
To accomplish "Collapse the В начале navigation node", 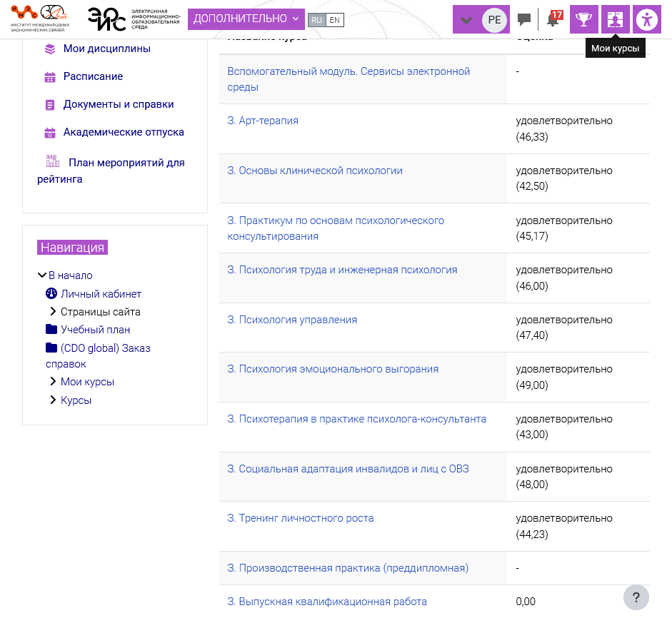I will [x=42, y=275].
